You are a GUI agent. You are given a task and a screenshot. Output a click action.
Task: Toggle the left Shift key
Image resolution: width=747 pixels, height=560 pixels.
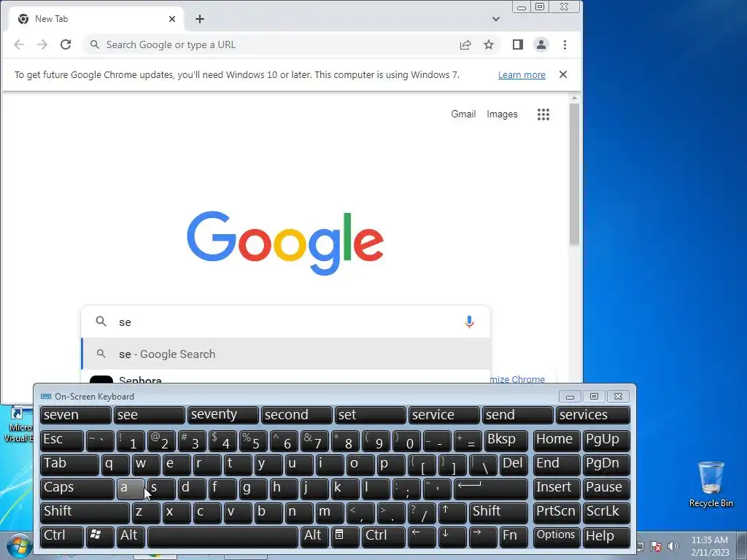pos(85,513)
